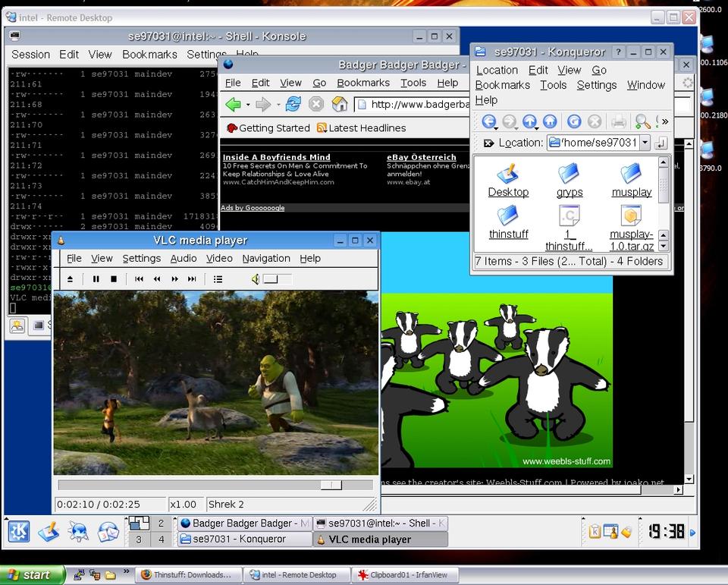Expand the Konqueror Location dropdown
The image size is (728, 585).
645,143
